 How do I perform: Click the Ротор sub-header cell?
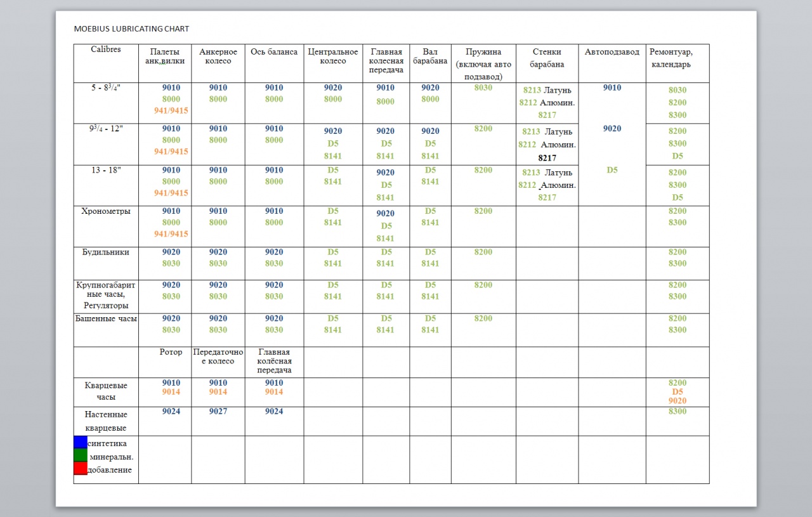pyautogui.click(x=171, y=352)
